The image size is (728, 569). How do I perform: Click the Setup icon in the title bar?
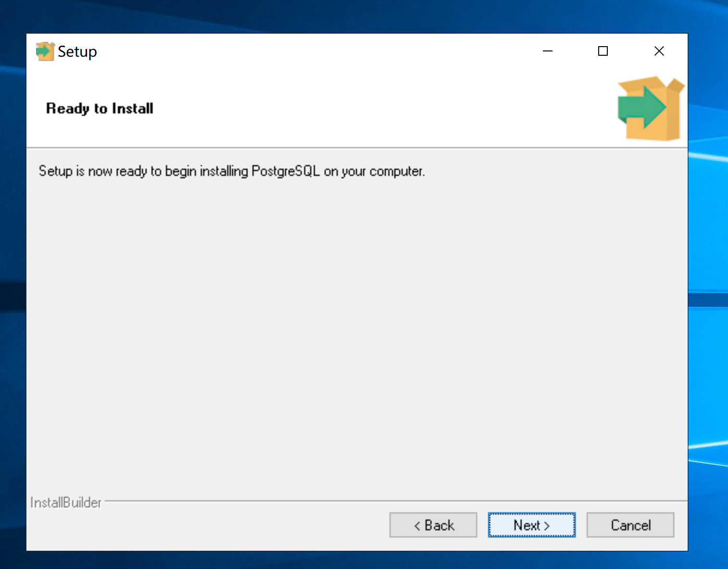tap(45, 51)
